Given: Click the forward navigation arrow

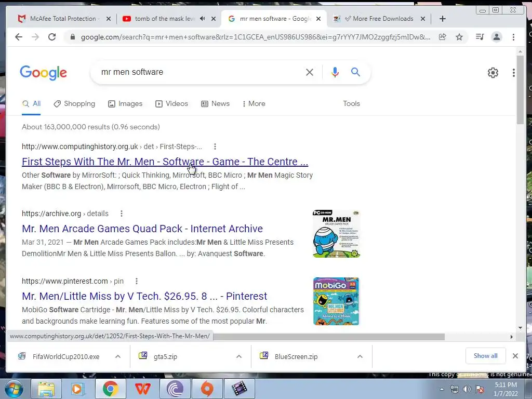Looking at the screenshot, I should click(x=35, y=37).
